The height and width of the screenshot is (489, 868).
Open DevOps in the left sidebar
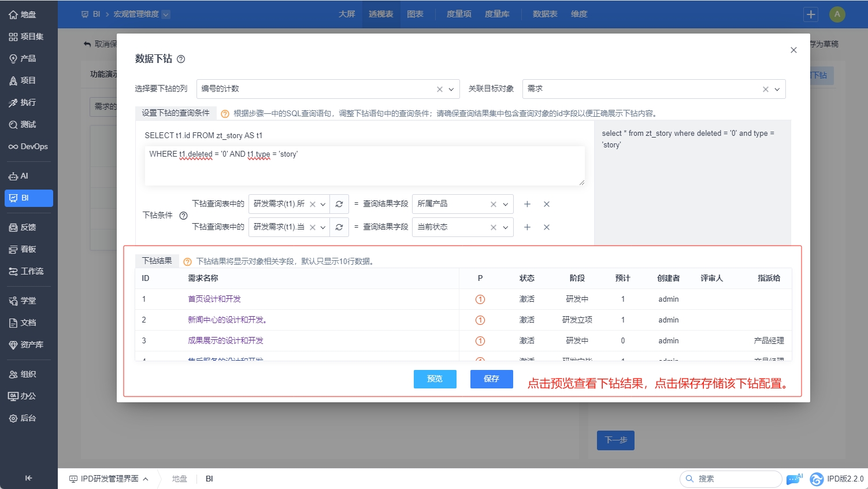[x=28, y=147]
